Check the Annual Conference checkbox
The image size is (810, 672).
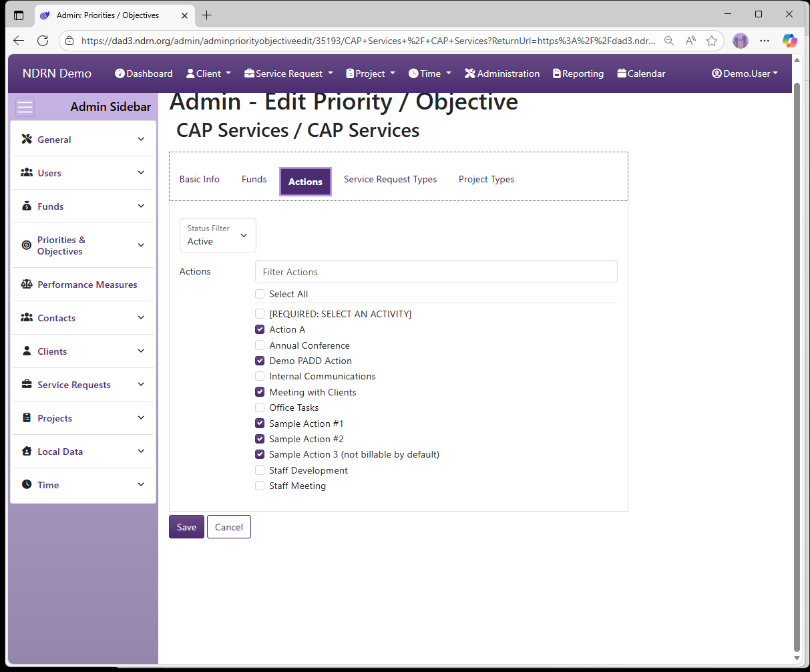point(260,345)
